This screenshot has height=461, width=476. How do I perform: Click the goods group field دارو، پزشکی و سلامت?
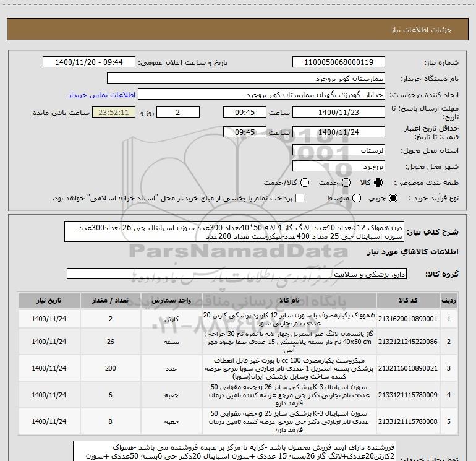[237, 274]
